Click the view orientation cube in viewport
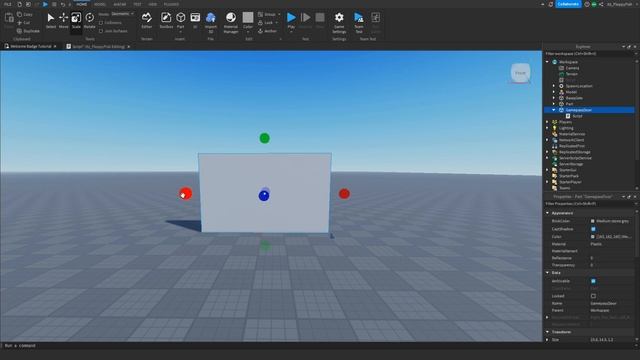This screenshot has width=640, height=360. tap(520, 73)
